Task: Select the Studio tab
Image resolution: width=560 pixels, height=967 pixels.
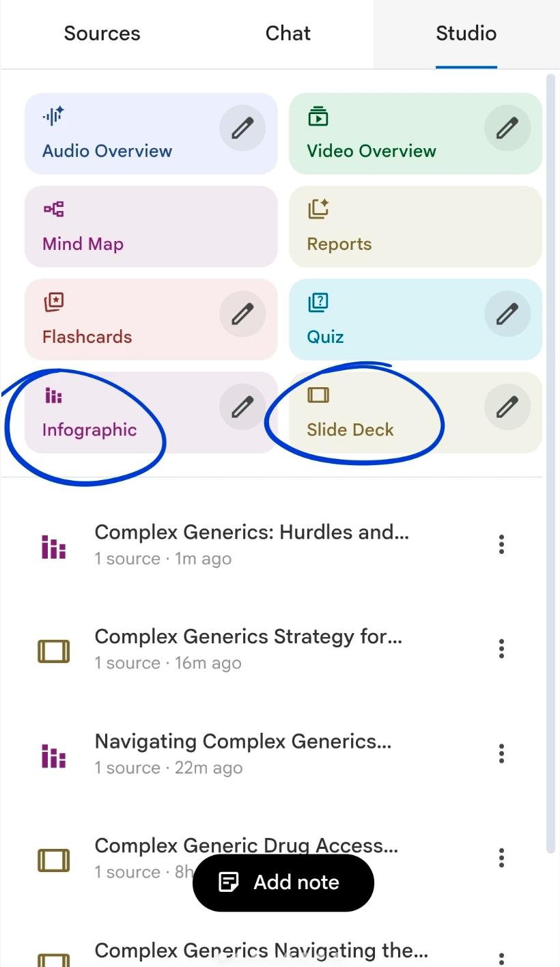Action: click(466, 33)
